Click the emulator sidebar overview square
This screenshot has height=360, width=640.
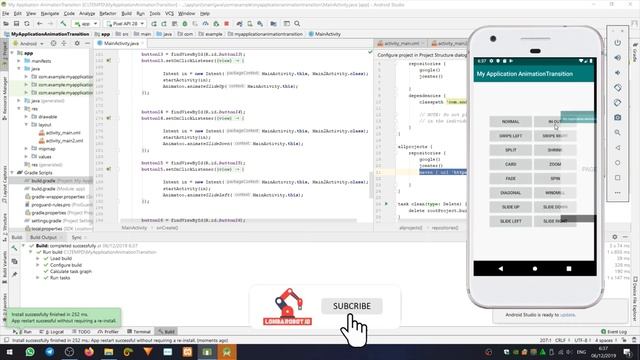[618, 178]
